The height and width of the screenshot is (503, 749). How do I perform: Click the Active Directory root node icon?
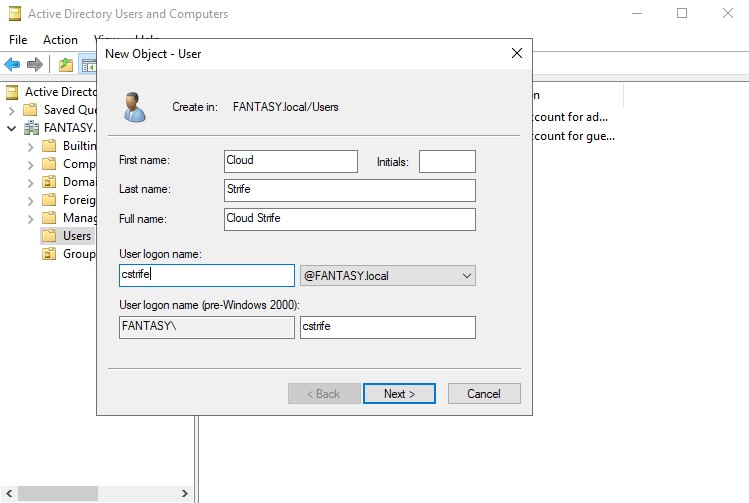pos(12,92)
